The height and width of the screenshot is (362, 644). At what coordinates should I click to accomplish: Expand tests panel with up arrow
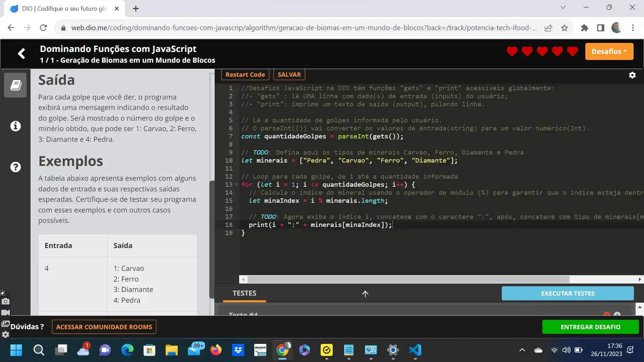[365, 294]
